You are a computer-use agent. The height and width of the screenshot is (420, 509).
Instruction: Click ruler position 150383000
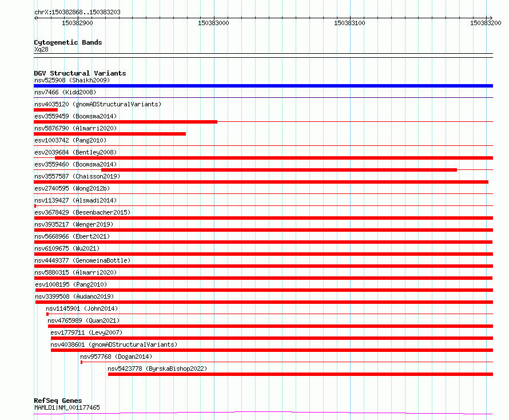[213, 23]
